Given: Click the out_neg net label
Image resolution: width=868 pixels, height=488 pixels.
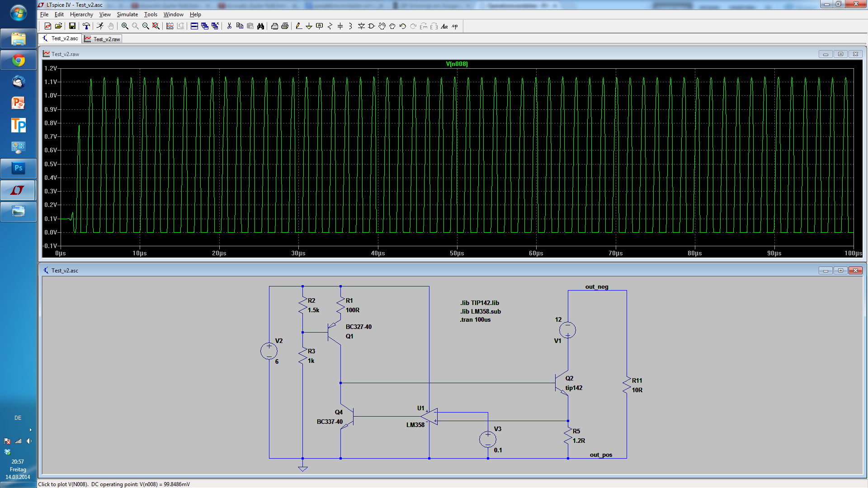Looking at the screenshot, I should [597, 286].
